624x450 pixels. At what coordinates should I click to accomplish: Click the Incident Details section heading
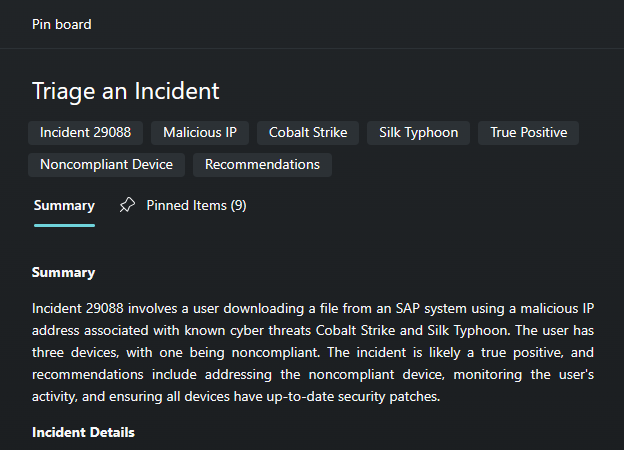click(83, 432)
